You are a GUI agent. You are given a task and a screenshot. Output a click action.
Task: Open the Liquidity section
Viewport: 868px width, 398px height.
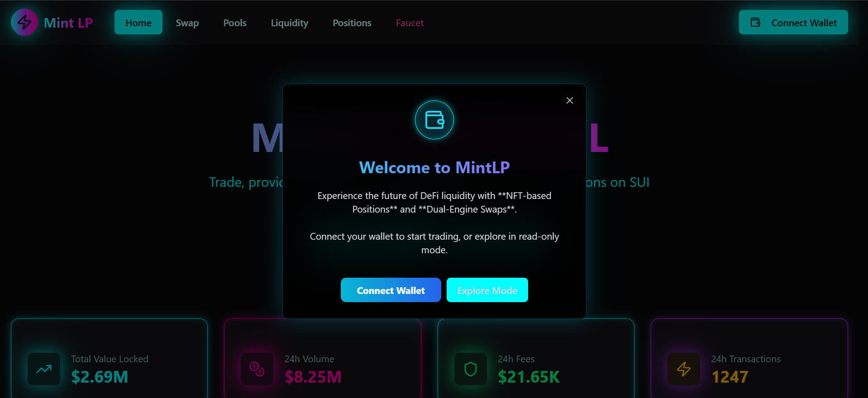coord(290,23)
